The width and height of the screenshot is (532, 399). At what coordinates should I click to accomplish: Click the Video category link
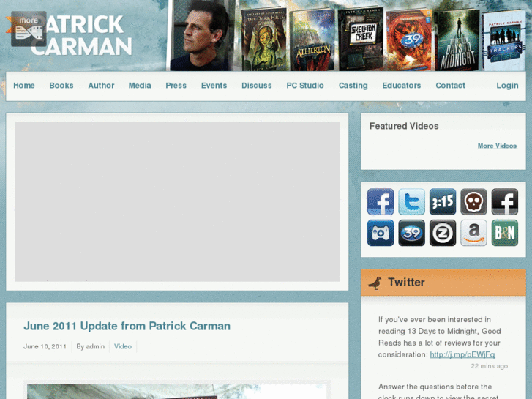[123, 346]
